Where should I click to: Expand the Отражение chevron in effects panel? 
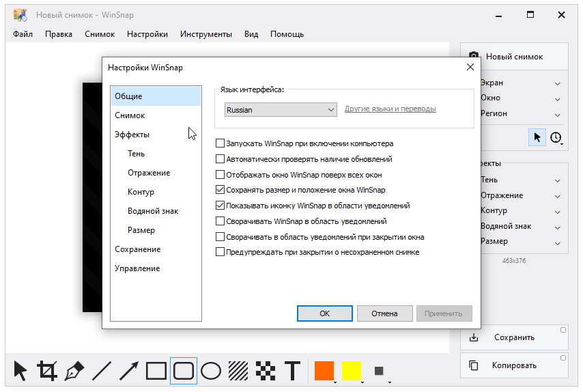click(x=558, y=197)
